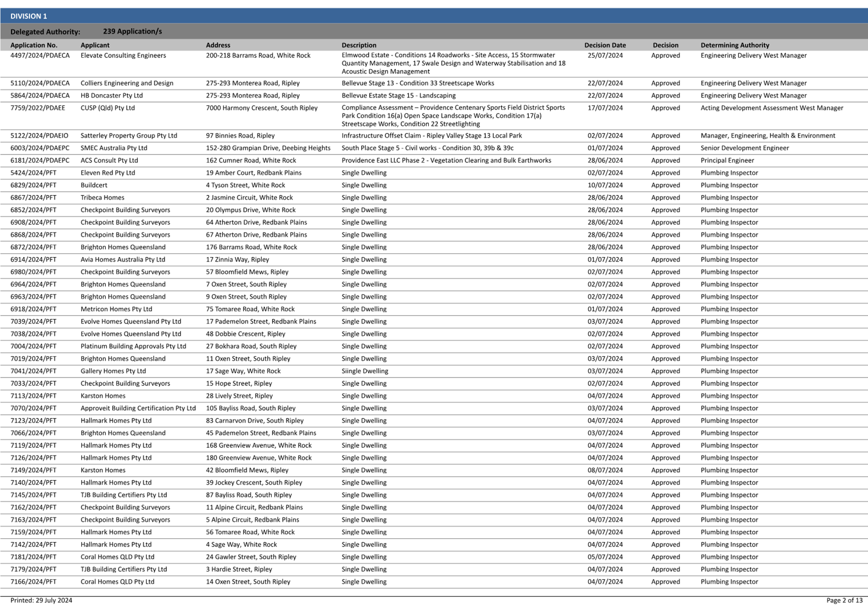Click the Application No. column header
The image size is (868, 613).
[34, 45]
